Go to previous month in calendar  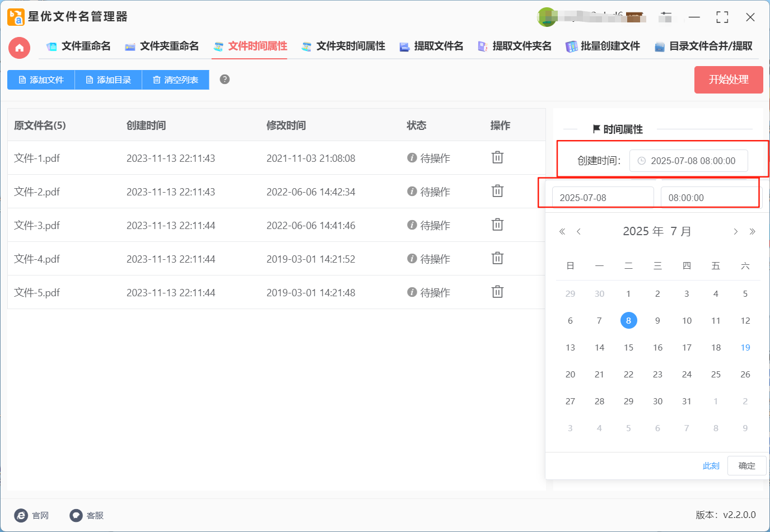click(x=578, y=231)
